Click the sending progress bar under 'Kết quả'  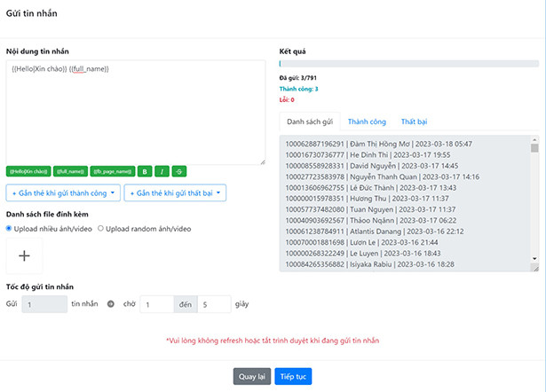pos(409,64)
